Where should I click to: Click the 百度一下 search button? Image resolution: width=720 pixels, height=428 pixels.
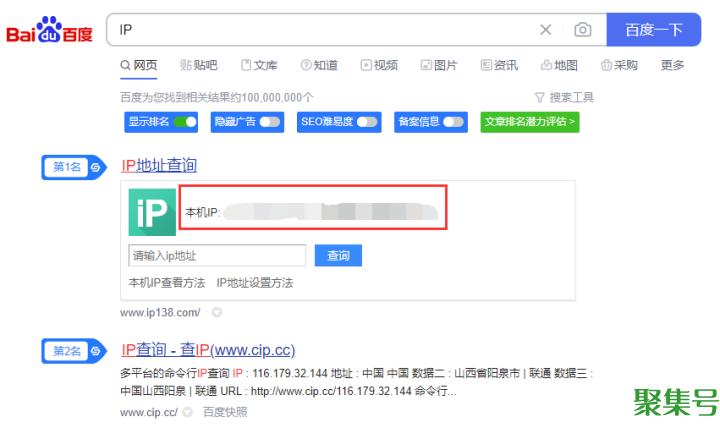pos(653,30)
